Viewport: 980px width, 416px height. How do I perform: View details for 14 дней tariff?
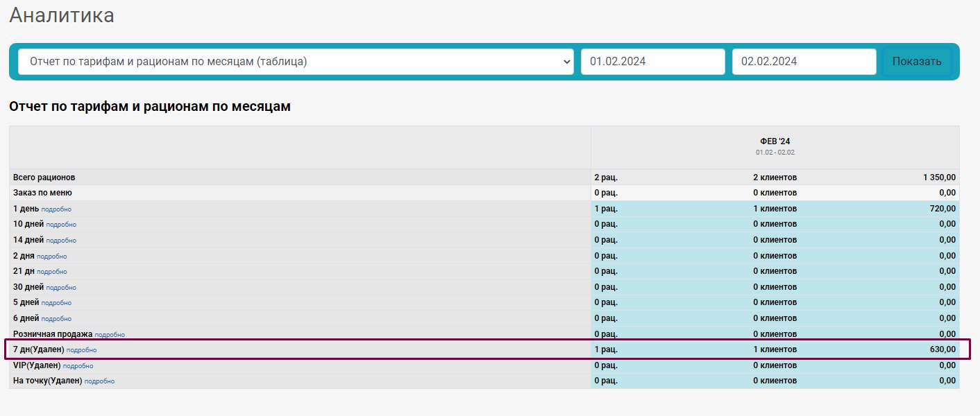click(x=61, y=241)
